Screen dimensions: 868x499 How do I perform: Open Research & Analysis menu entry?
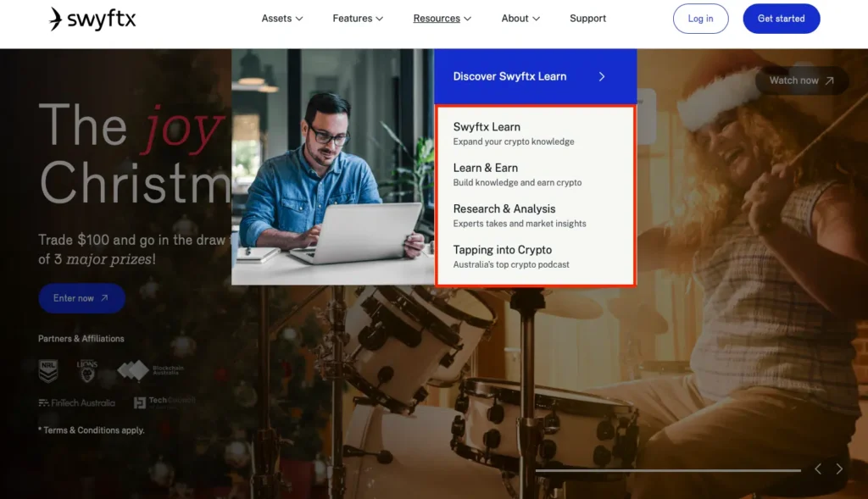point(520,215)
